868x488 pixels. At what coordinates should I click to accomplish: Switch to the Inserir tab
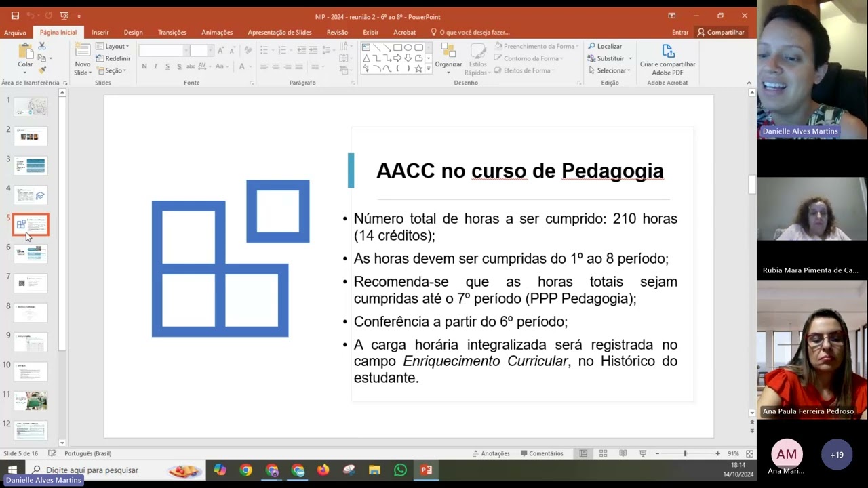coord(100,32)
